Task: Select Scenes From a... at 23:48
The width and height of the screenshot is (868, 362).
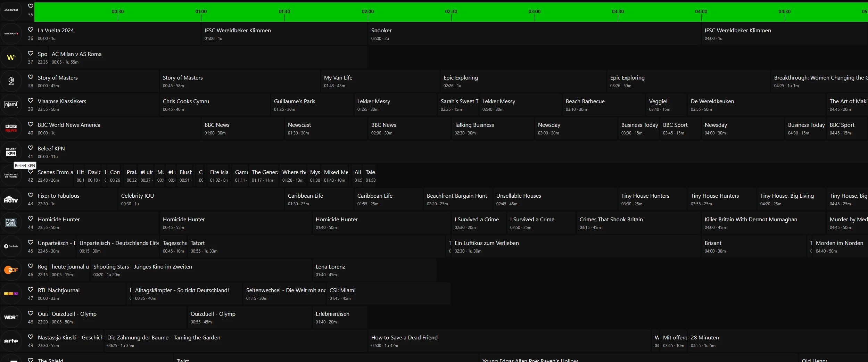Action: 54,176
